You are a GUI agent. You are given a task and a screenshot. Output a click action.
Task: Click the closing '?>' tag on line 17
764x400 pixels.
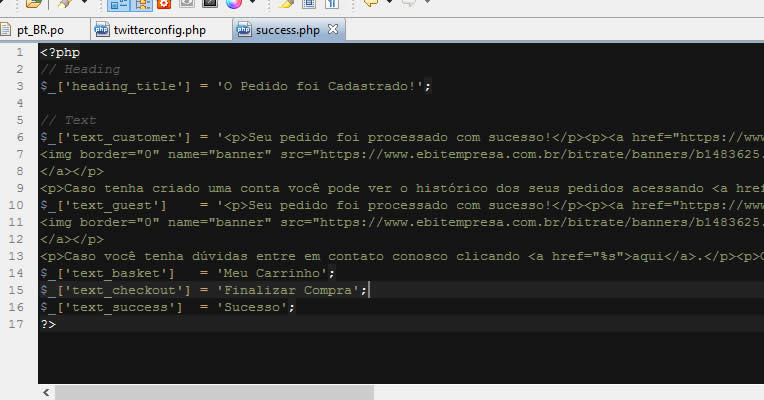click(x=48, y=324)
